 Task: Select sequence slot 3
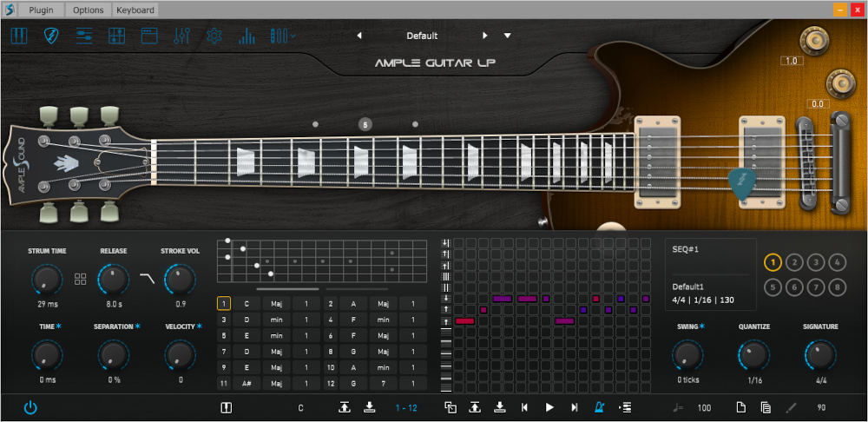point(816,262)
